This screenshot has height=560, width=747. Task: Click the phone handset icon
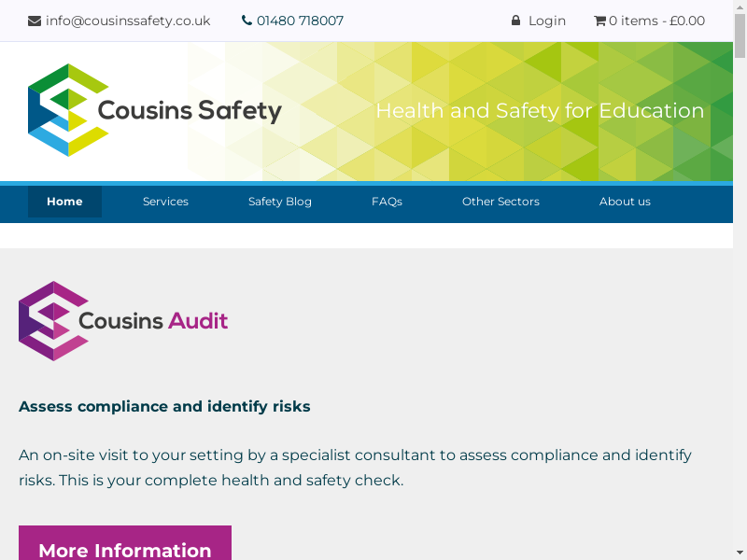click(x=247, y=21)
